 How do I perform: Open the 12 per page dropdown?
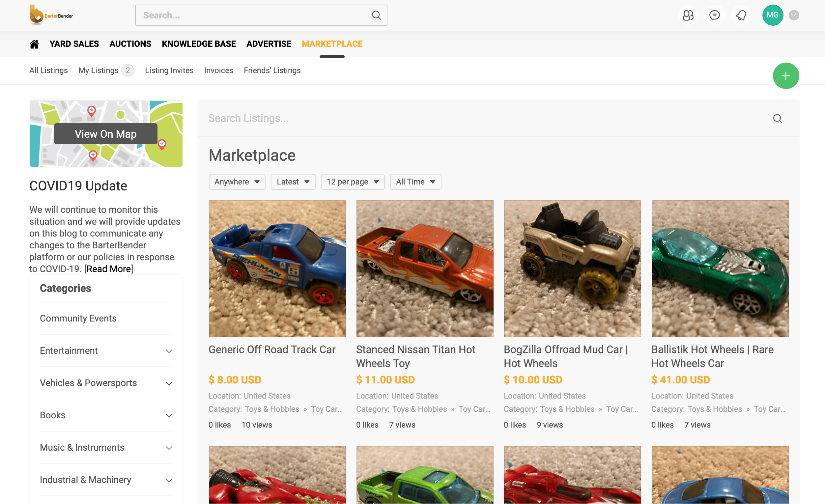click(352, 182)
